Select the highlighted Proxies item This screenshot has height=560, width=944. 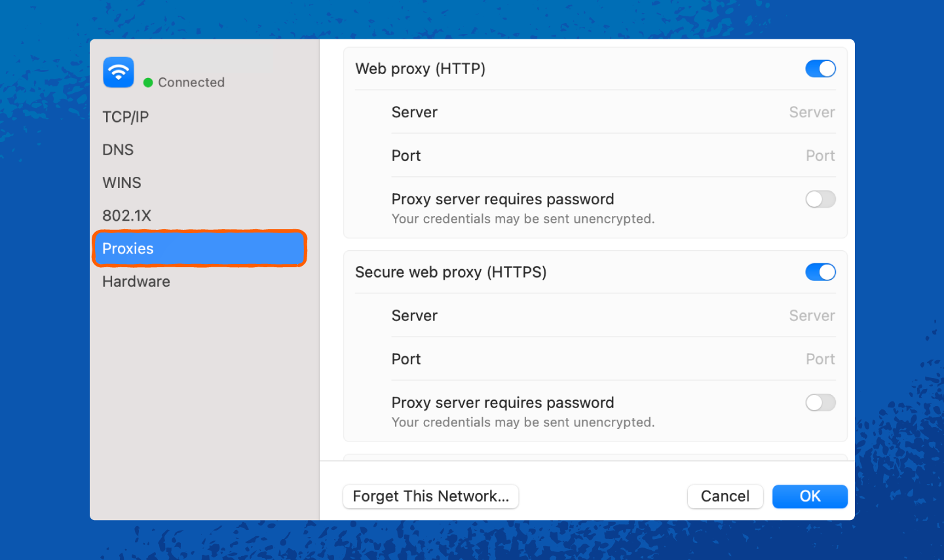199,249
